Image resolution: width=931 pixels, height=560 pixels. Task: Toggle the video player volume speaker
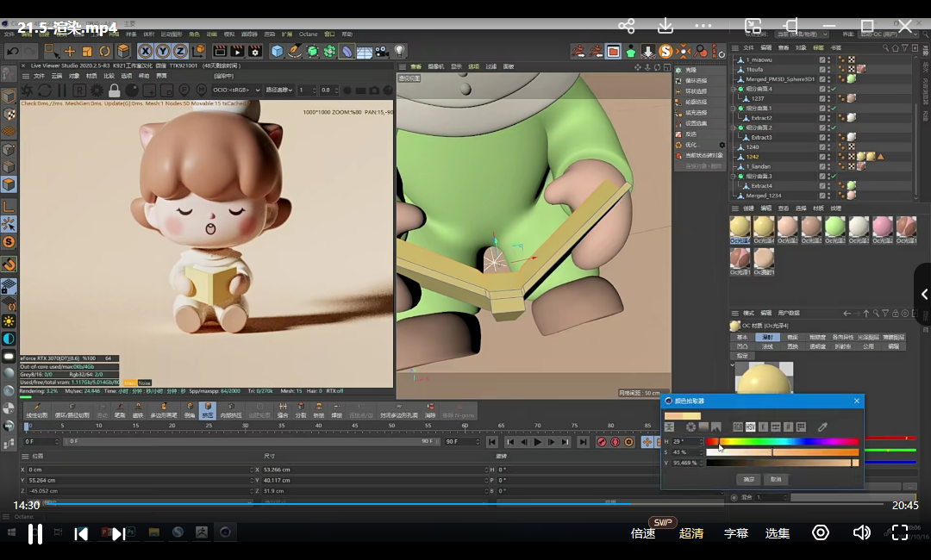[x=861, y=532]
